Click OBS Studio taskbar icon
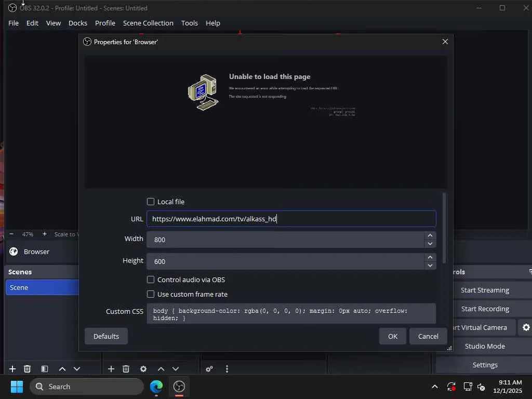 (x=179, y=387)
